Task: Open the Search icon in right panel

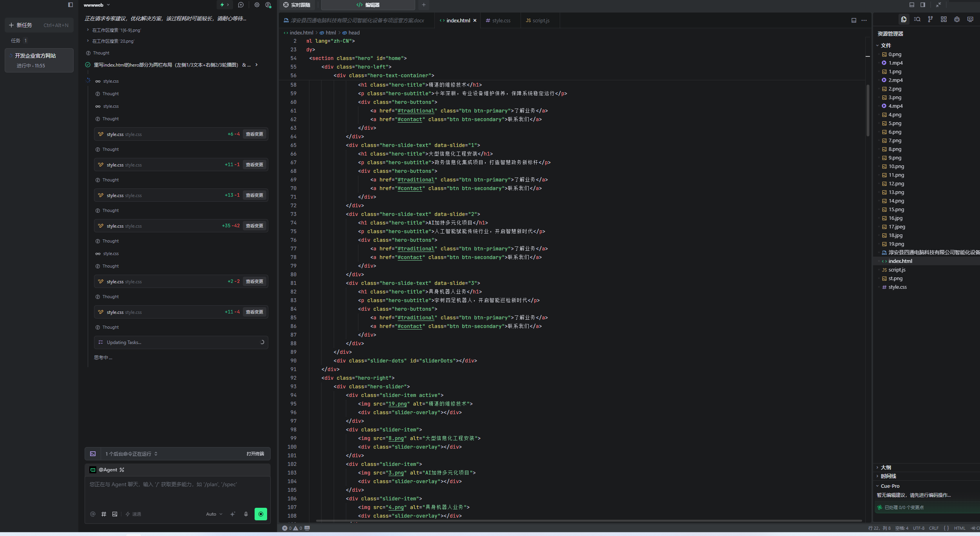Action: point(917,19)
